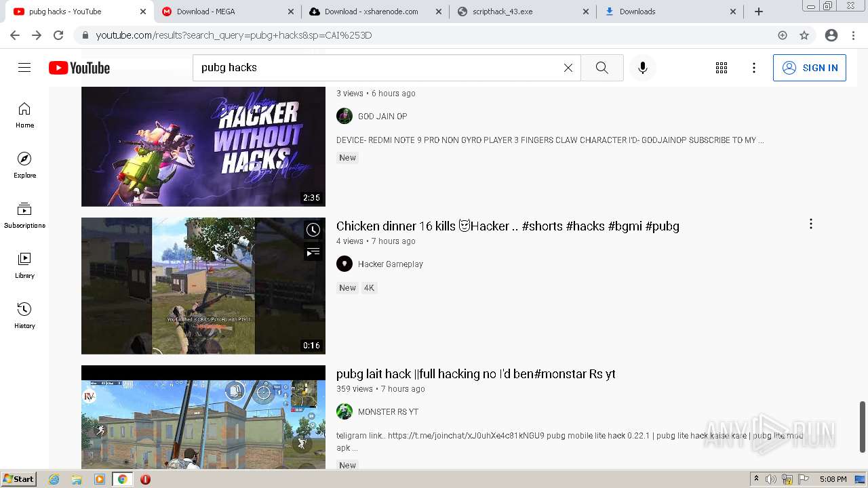This screenshot has width=868, height=488.
Task: Open the red Opera taskbar icon
Action: (145, 479)
